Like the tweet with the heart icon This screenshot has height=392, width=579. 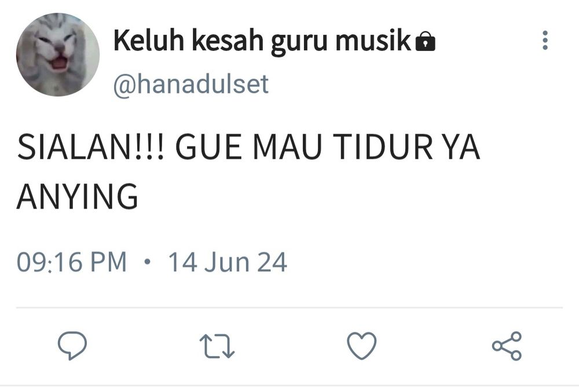pos(362,346)
